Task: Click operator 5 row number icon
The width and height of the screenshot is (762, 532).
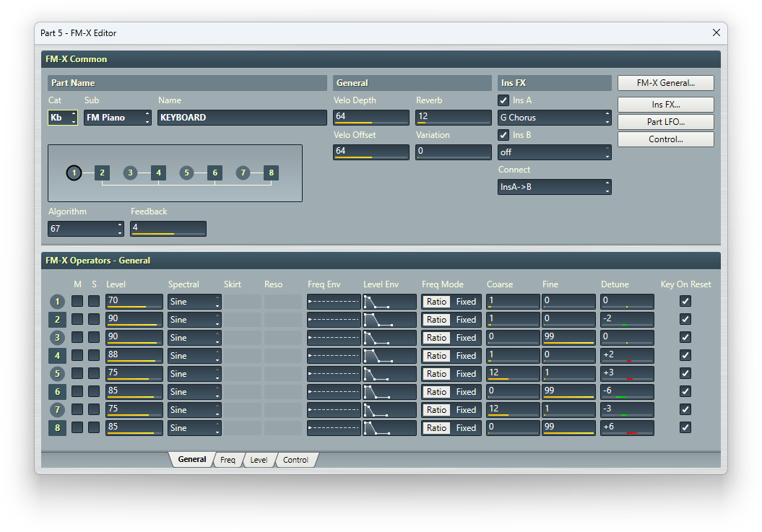Action: 57,374
